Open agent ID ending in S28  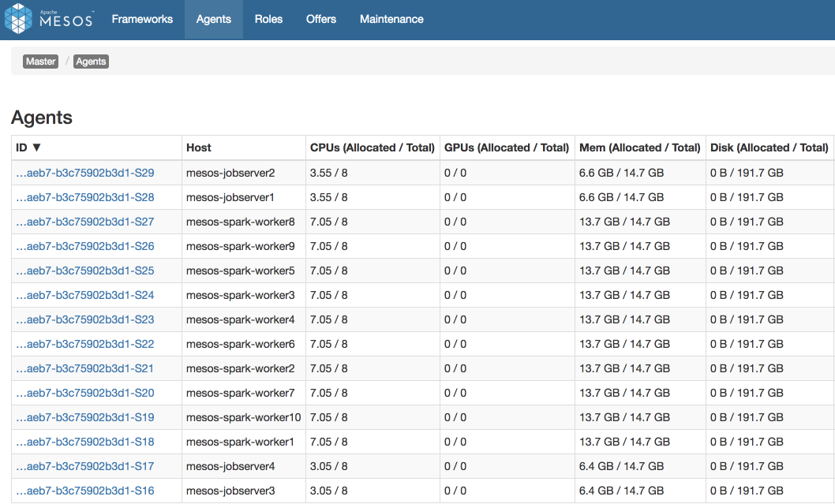85,197
